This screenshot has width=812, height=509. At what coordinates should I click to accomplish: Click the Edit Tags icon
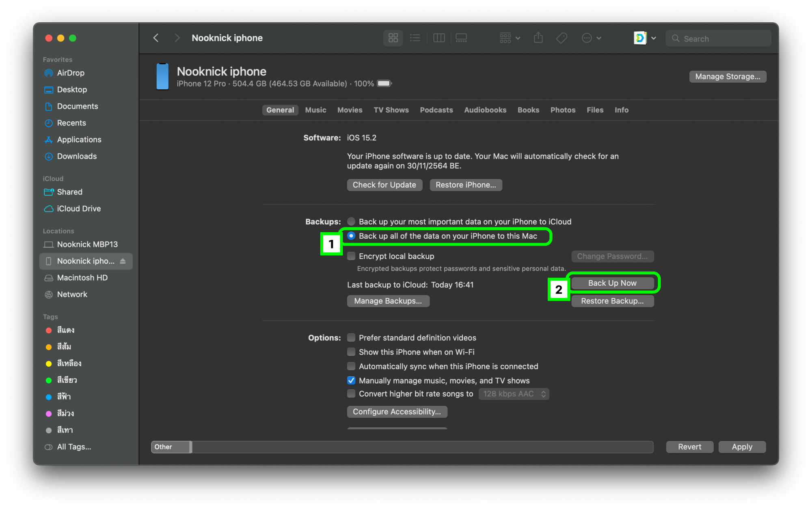(561, 38)
